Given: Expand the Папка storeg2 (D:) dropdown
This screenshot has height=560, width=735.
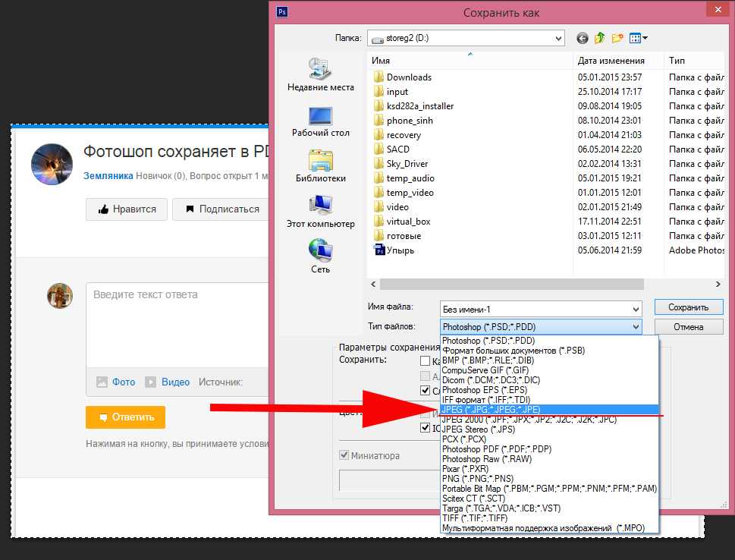Looking at the screenshot, I should 558,38.
